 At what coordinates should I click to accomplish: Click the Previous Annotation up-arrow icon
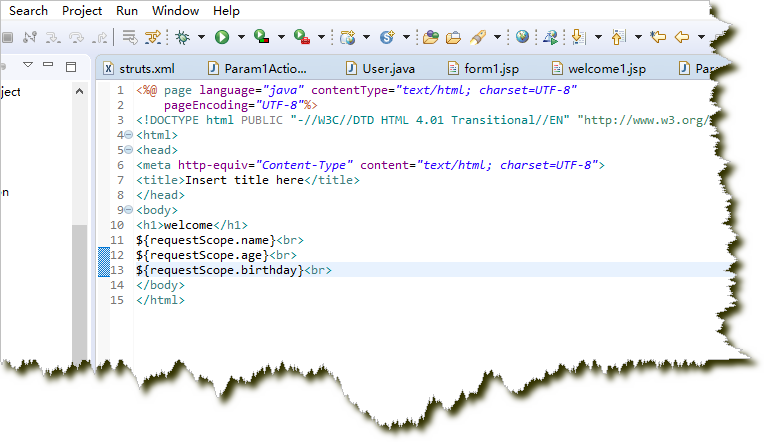pyautogui.click(x=618, y=37)
